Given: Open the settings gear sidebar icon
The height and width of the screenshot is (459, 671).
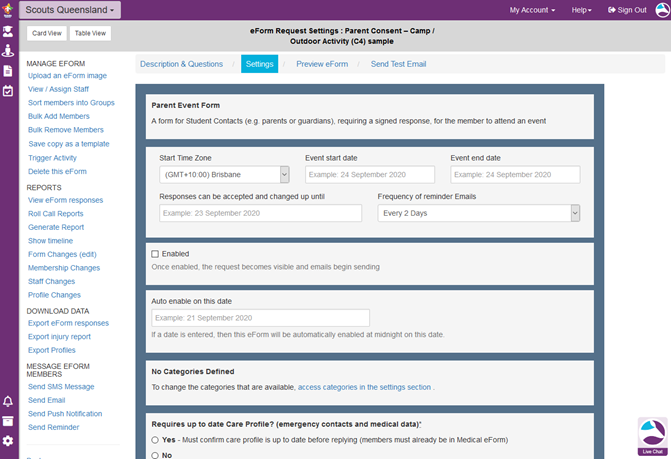Looking at the screenshot, I should (8, 441).
